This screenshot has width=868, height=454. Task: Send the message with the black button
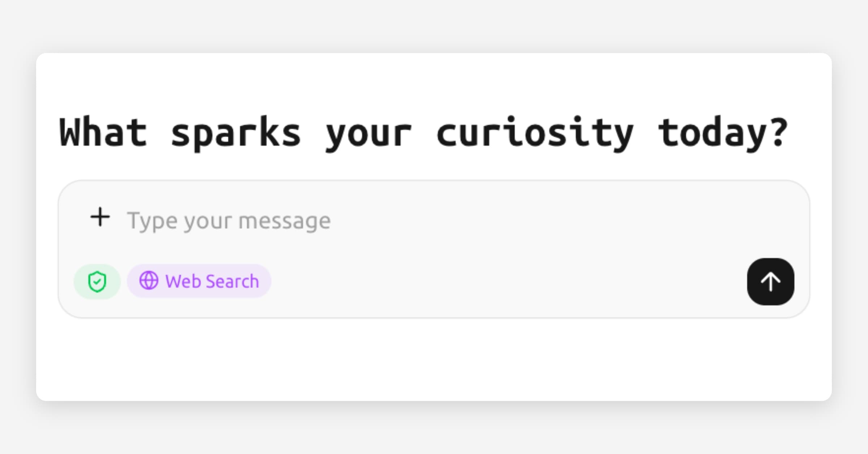[x=770, y=281]
